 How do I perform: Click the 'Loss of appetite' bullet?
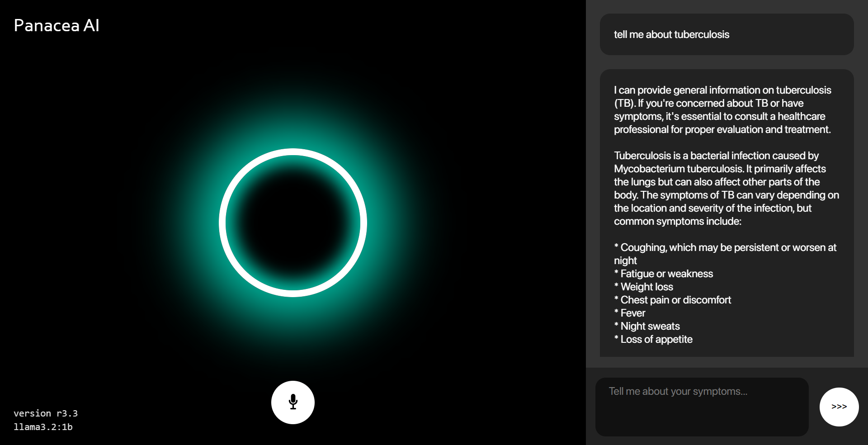point(653,339)
